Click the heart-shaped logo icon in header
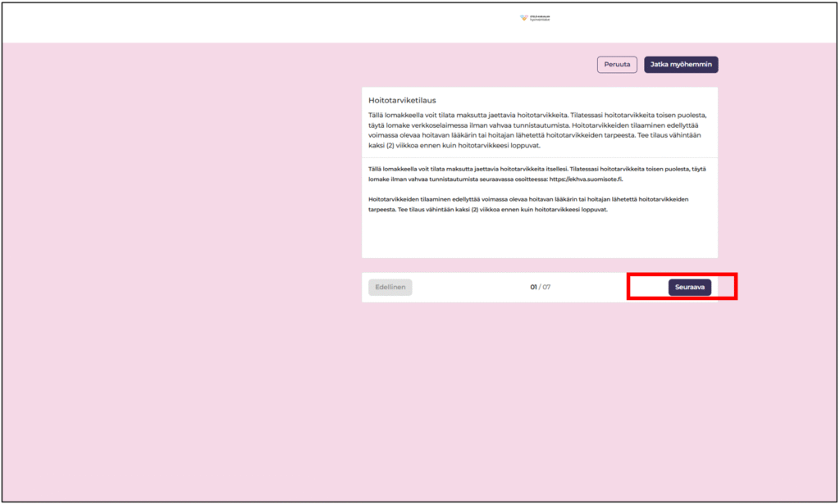The image size is (840, 504). pos(523,17)
